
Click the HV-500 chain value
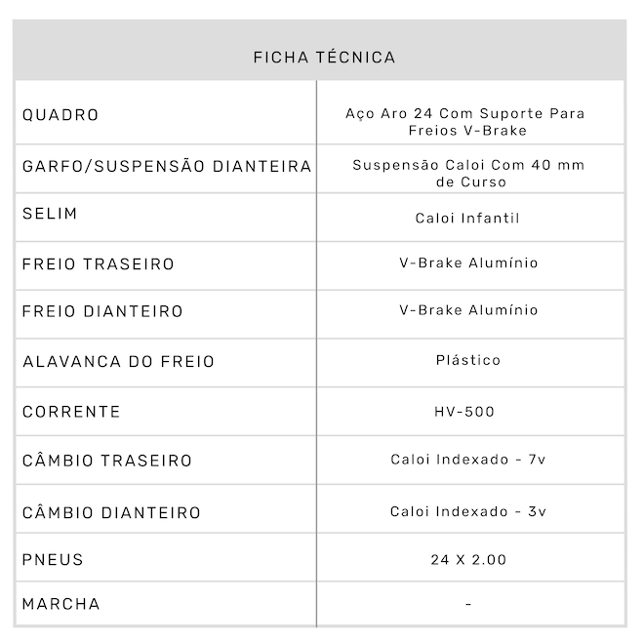pos(464,412)
